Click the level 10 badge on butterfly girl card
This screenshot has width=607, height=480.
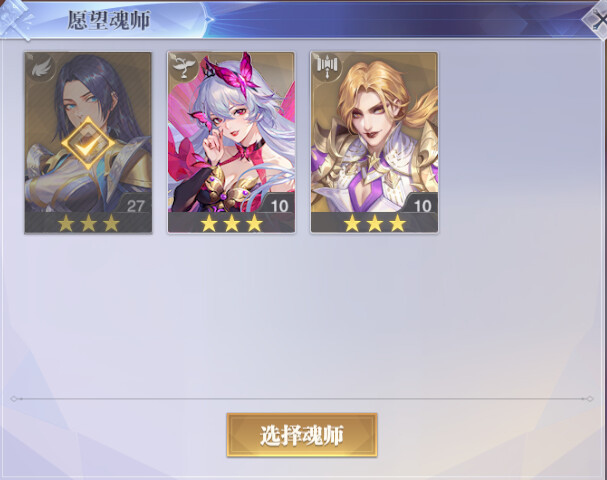(x=279, y=206)
